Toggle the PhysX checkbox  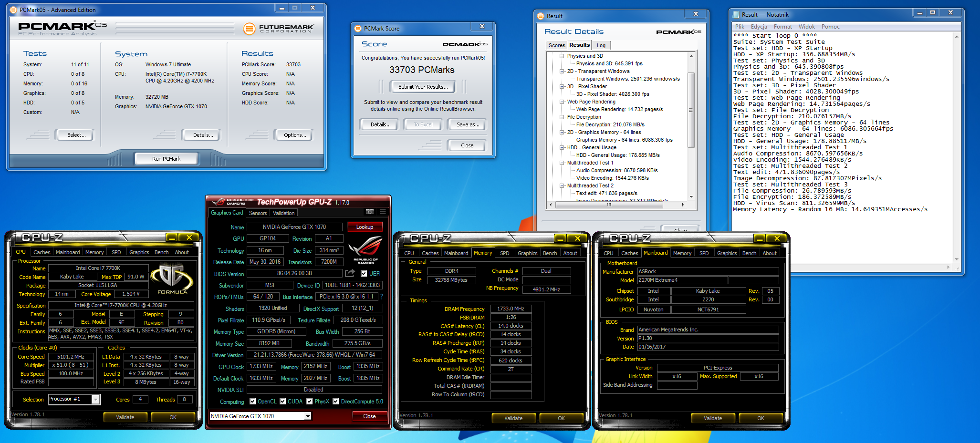click(310, 402)
